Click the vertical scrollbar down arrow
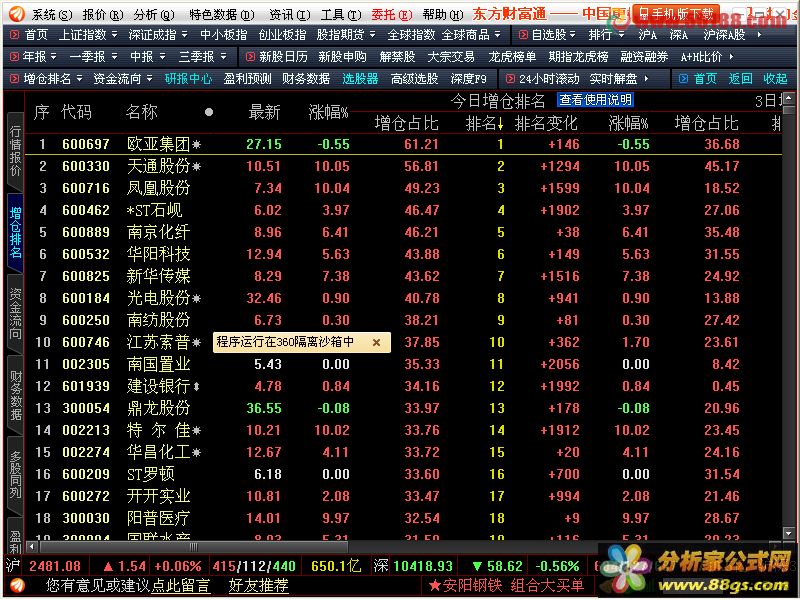 coord(789,534)
